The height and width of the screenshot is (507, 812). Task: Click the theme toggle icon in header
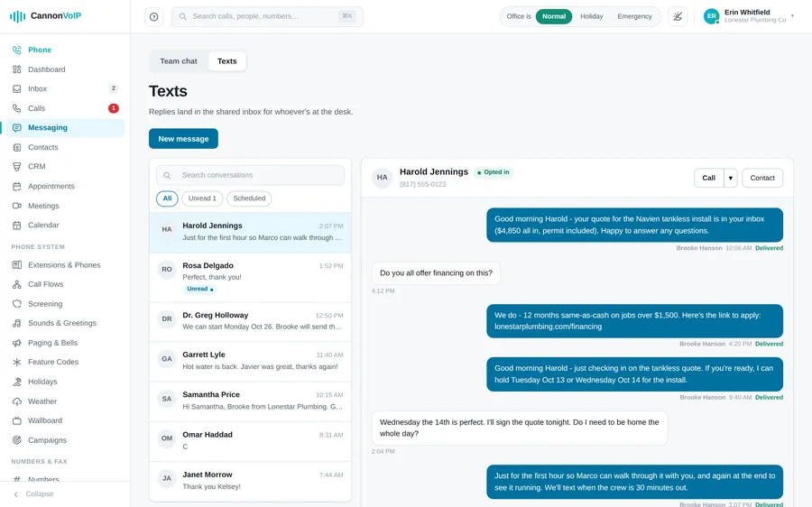tap(678, 16)
